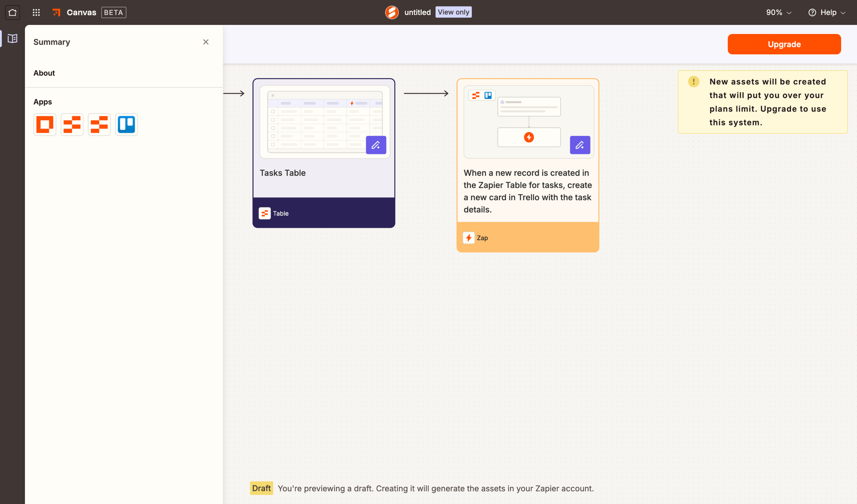
Task: Click the Help question mark icon
Action: coord(812,12)
